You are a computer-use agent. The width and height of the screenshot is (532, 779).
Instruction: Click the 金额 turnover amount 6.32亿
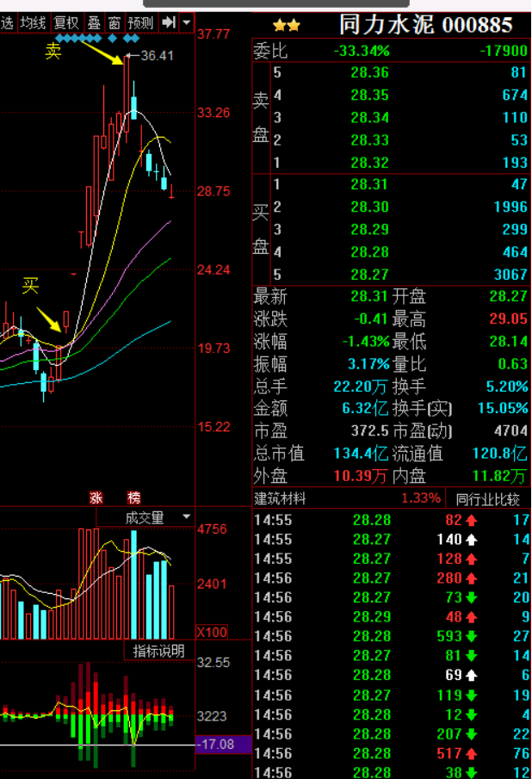[x=365, y=408]
